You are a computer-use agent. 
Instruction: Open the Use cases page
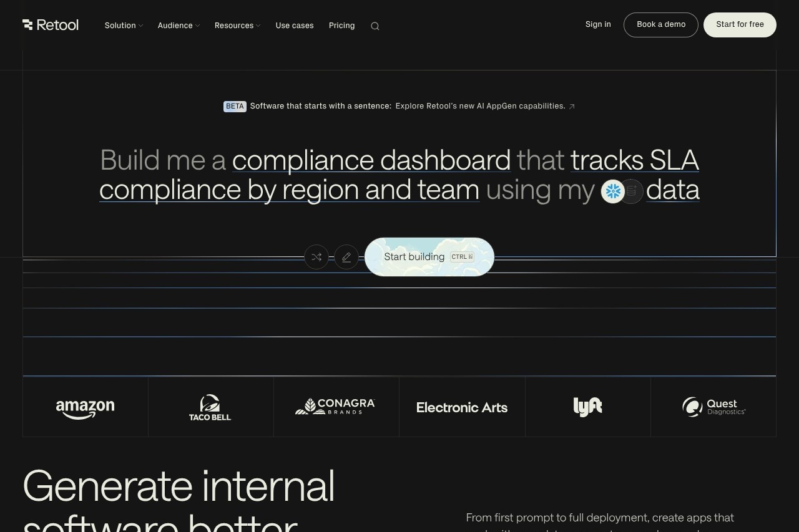click(295, 26)
